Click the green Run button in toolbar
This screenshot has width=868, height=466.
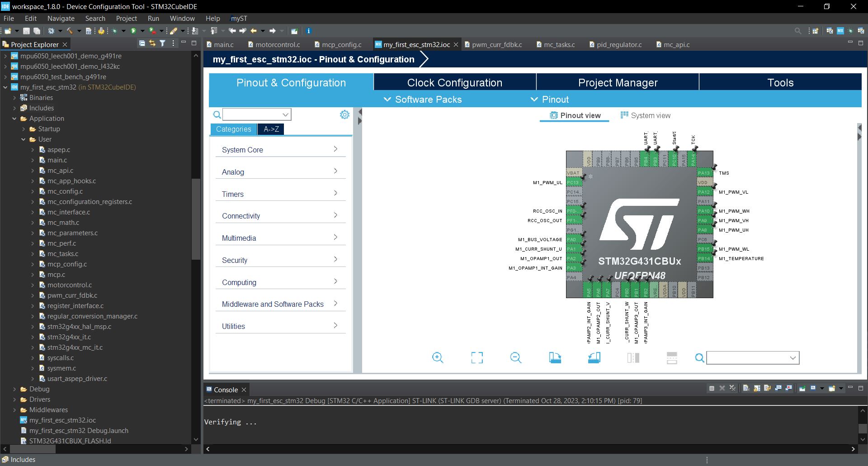tap(133, 31)
